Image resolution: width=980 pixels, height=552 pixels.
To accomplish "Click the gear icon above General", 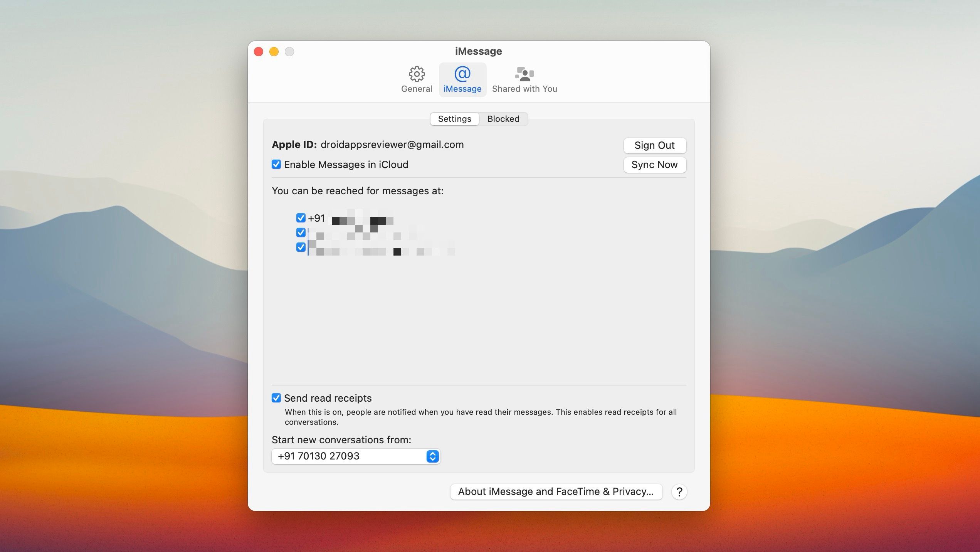I will pos(416,74).
